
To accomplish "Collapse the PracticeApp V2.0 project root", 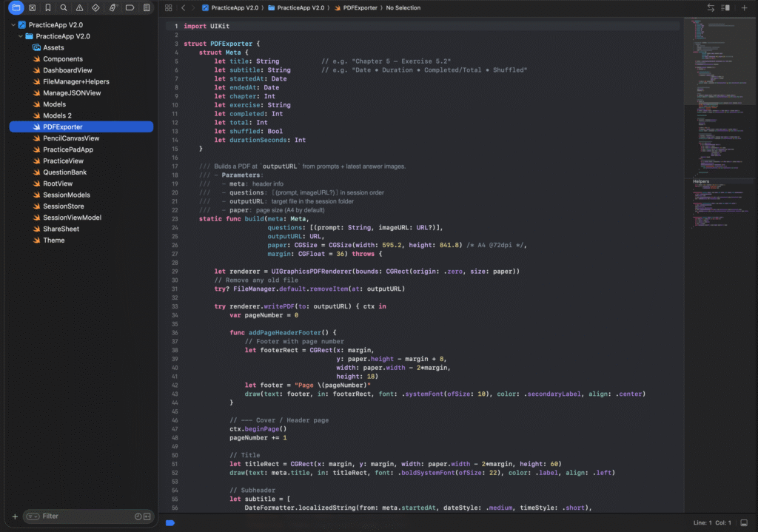I will tap(13, 24).
